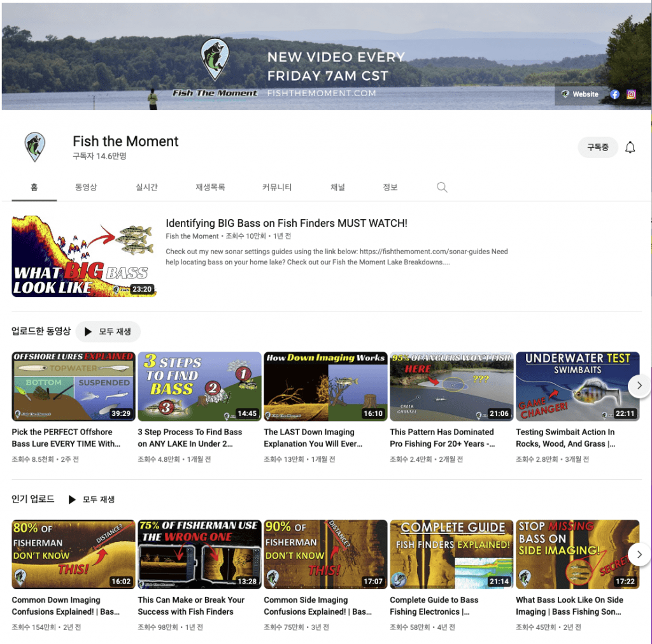
Task: Click play-all icon for 업로드한 동영상
Action: pyautogui.click(x=88, y=332)
